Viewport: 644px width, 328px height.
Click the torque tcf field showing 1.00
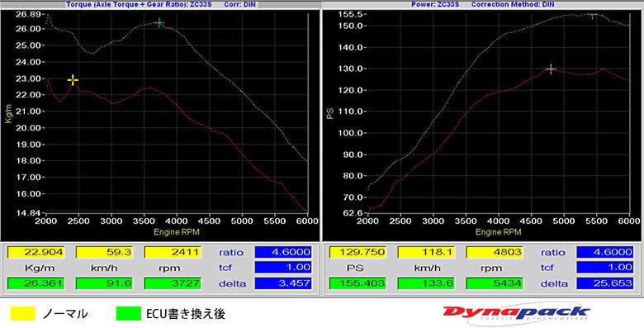pyautogui.click(x=283, y=268)
